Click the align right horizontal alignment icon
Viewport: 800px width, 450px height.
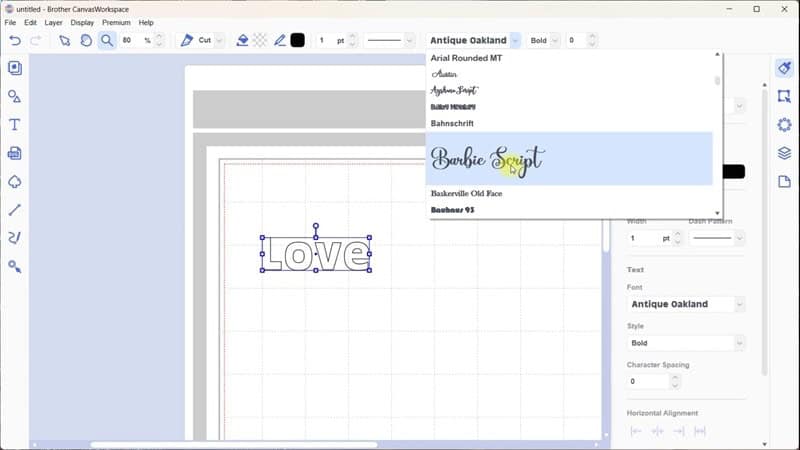point(679,432)
